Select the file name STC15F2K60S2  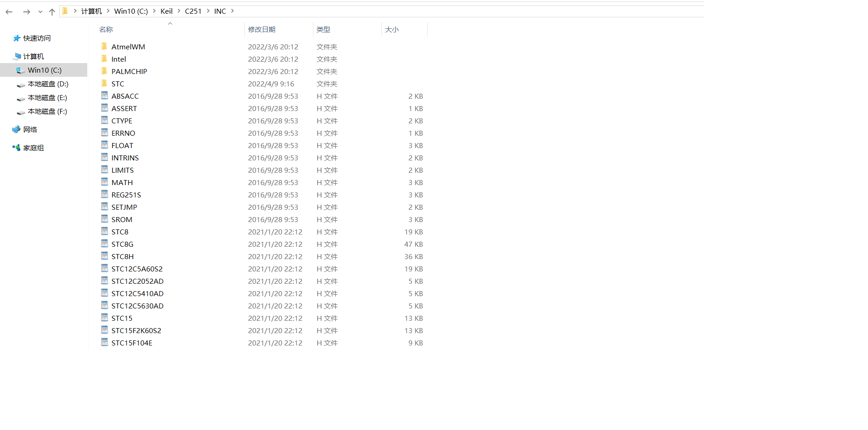[136, 331]
